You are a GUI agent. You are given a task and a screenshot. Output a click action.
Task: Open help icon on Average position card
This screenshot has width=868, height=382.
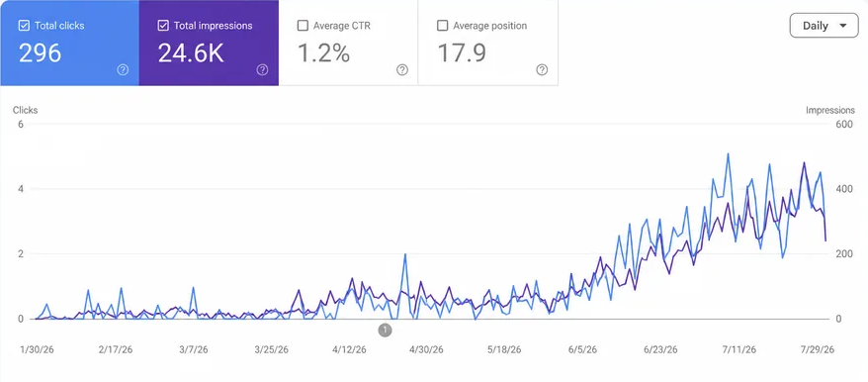[542, 70]
